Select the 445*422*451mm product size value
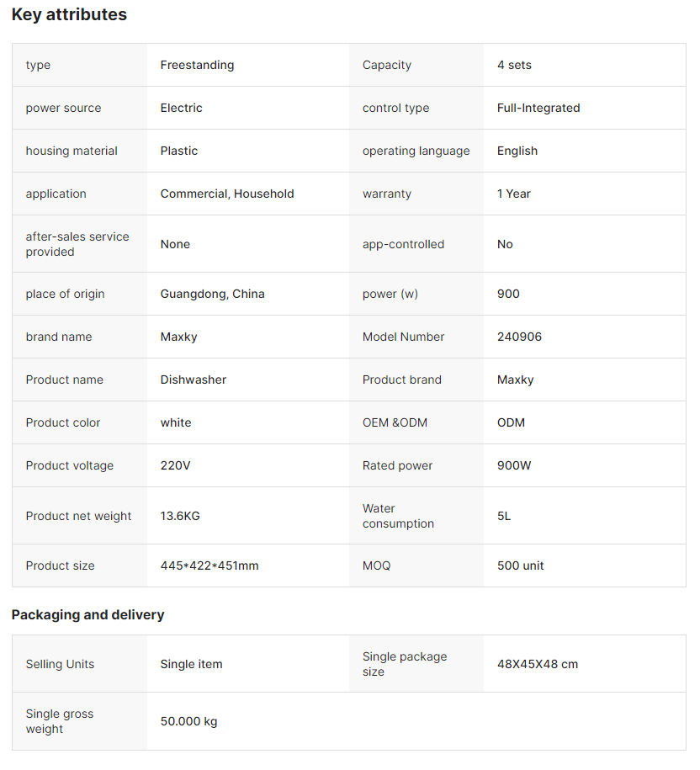This screenshot has height=770, width=700. coord(209,566)
